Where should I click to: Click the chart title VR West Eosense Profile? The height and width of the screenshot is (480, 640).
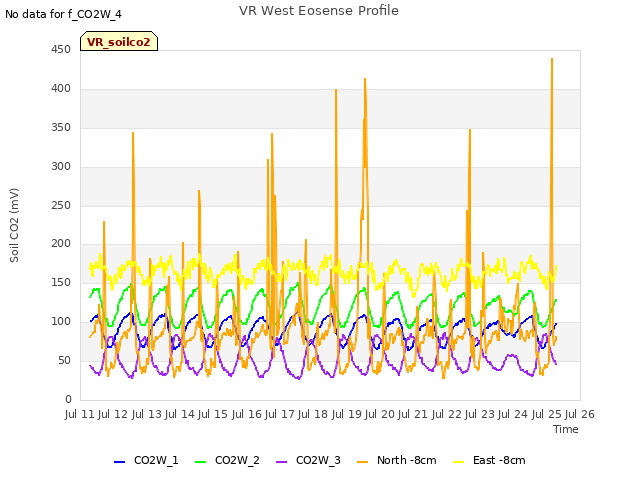tap(319, 11)
